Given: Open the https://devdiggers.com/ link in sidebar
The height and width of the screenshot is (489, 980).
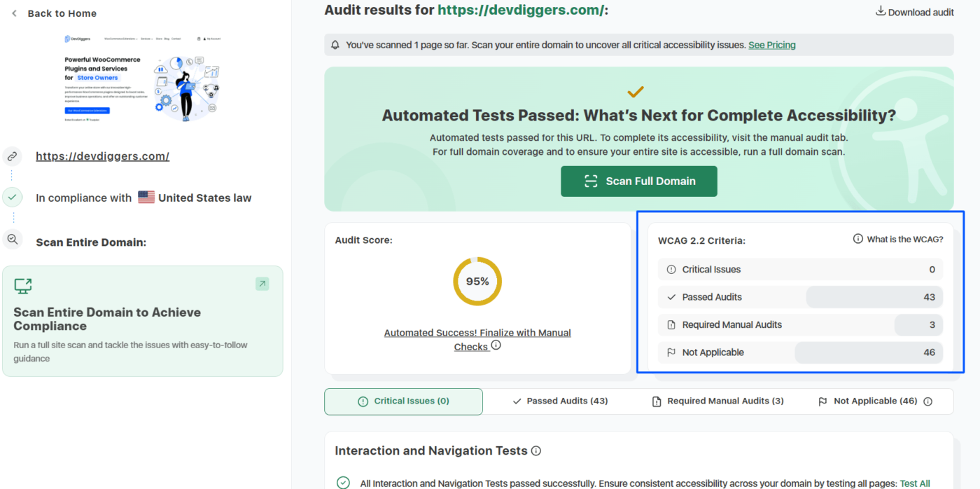Looking at the screenshot, I should point(103,156).
